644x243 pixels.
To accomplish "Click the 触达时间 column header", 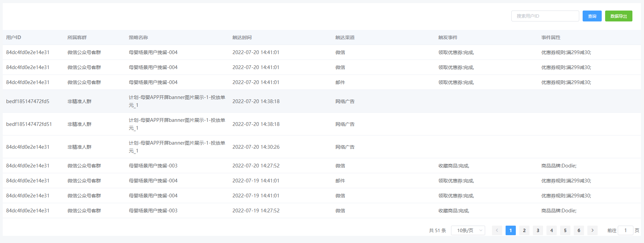I will pos(242,37).
